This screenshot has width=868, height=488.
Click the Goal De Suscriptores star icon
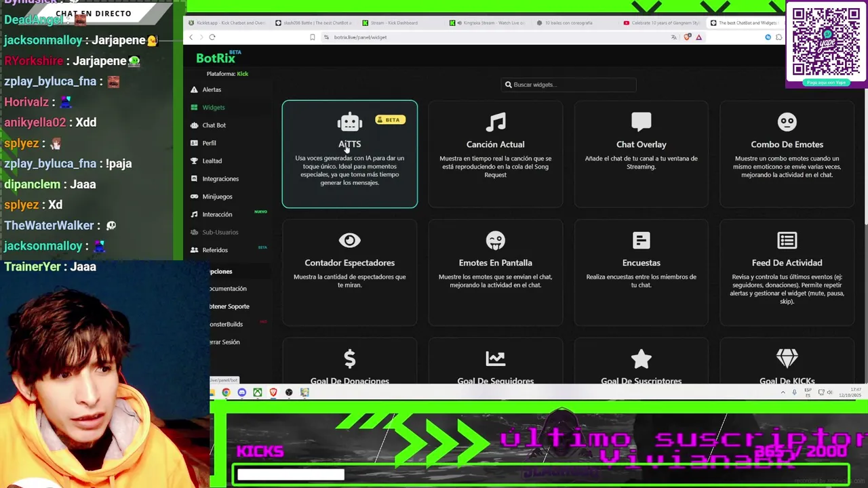click(642, 359)
